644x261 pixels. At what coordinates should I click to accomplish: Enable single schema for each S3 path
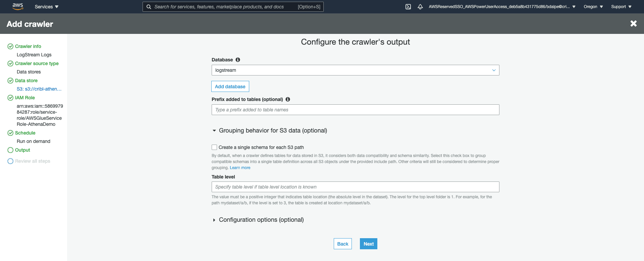(214, 147)
